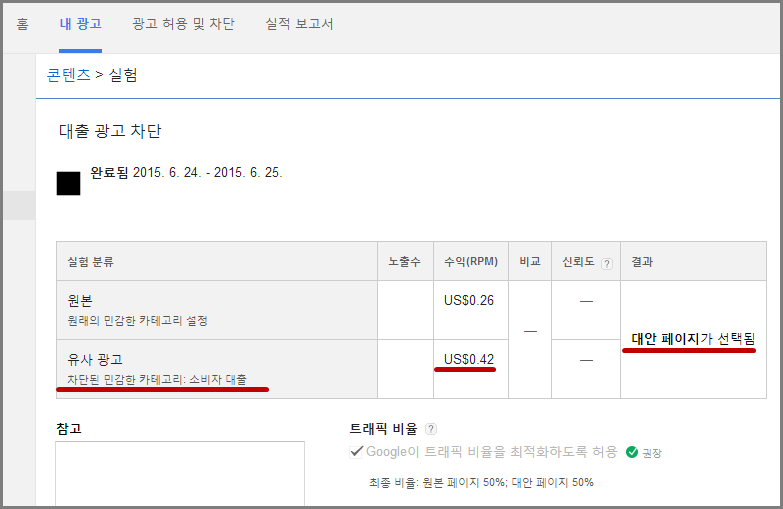Click the black status square icon
The width and height of the screenshot is (783, 509).
tap(68, 183)
